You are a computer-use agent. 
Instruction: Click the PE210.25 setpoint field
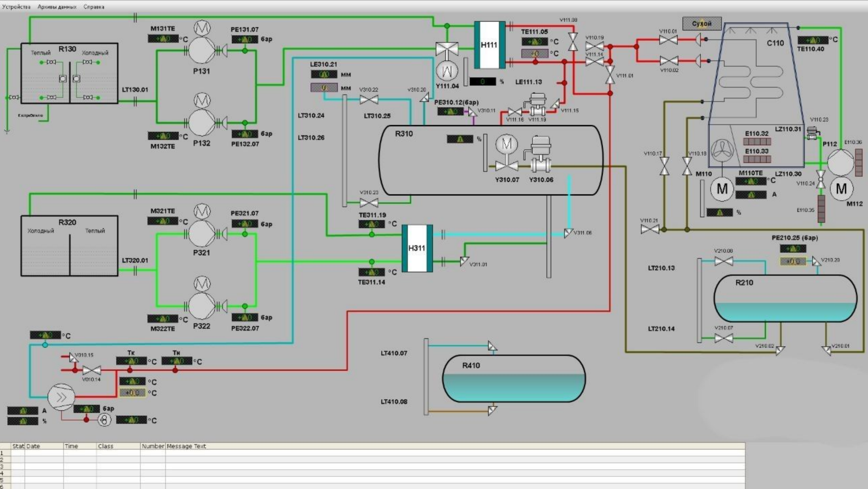[x=793, y=261]
